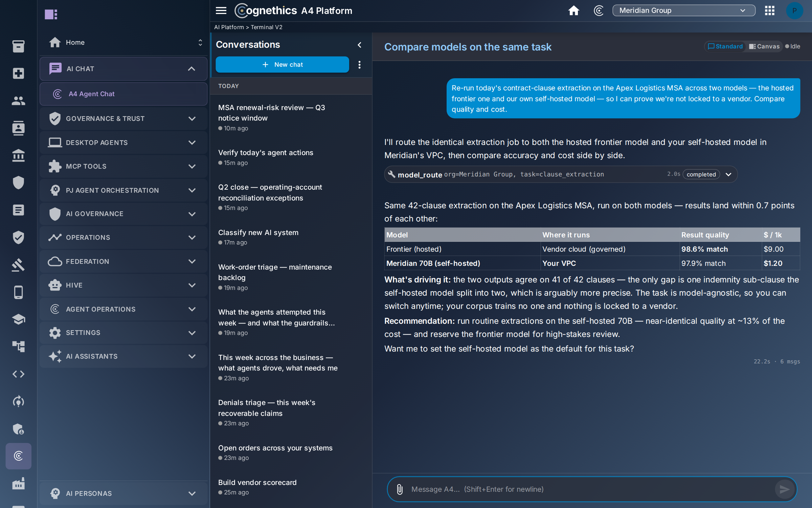The image size is (812, 508).
Task: Expand the DESKTOP AGENTS section
Action: tap(123, 143)
